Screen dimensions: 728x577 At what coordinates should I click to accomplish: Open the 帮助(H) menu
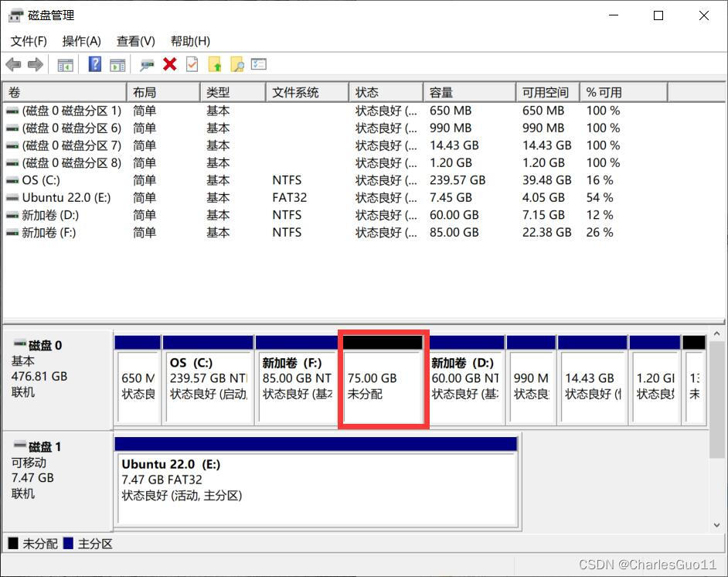tap(190, 41)
